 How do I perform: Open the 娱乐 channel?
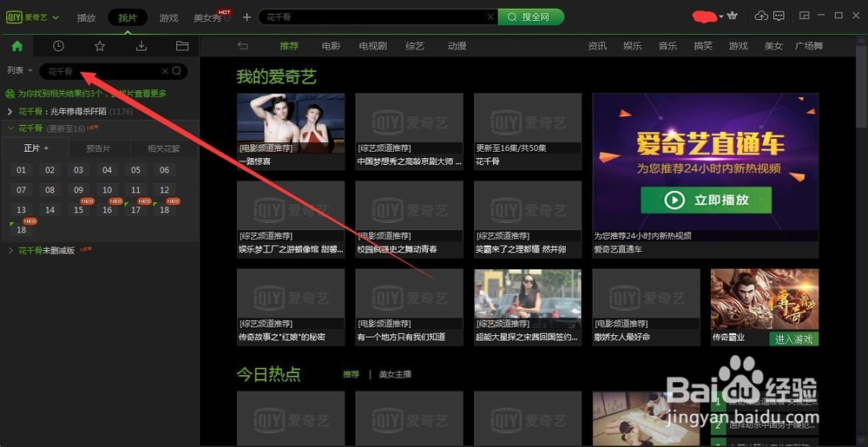(x=632, y=46)
